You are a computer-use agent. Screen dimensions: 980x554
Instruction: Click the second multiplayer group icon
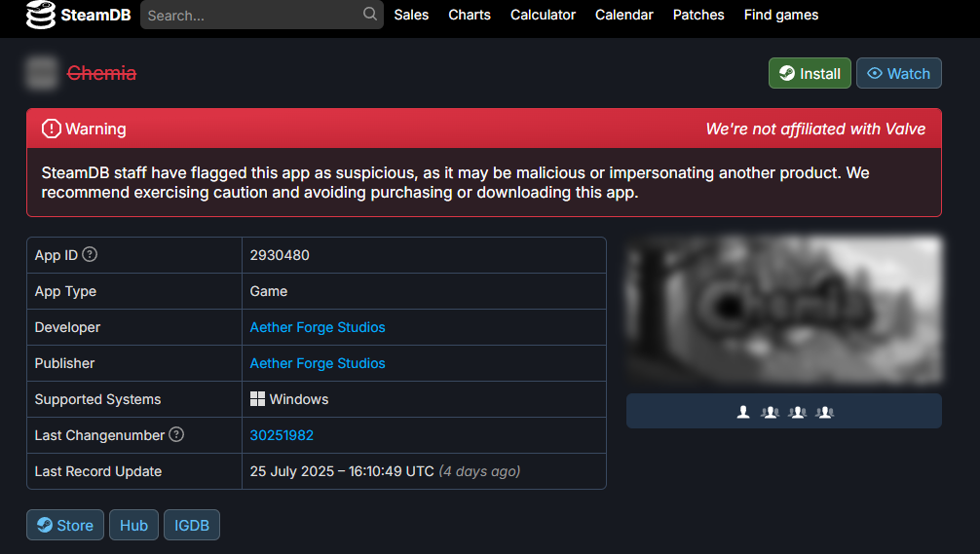pos(798,412)
